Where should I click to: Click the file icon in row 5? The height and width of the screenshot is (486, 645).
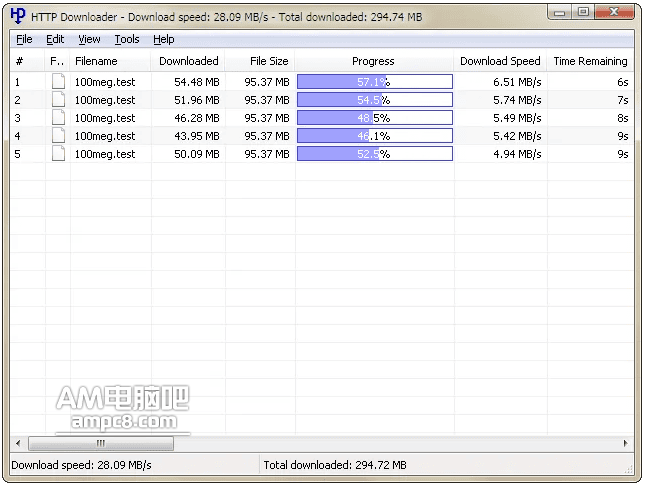(x=58, y=153)
